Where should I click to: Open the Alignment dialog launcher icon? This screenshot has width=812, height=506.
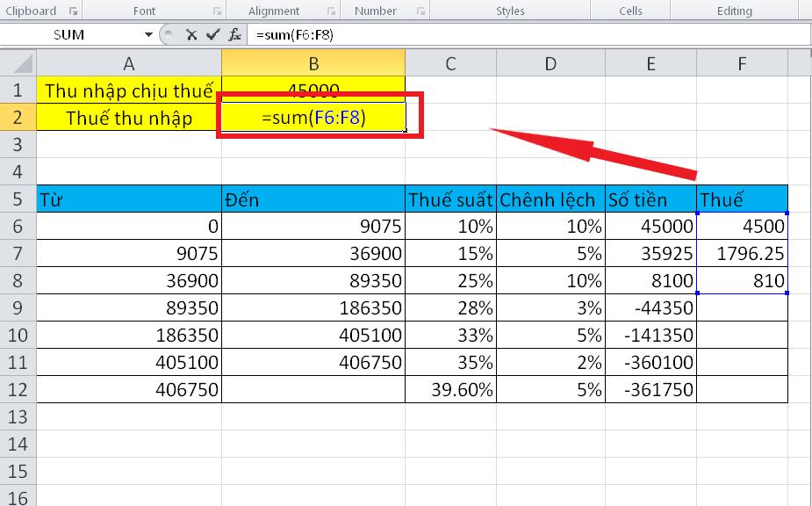click(x=331, y=11)
